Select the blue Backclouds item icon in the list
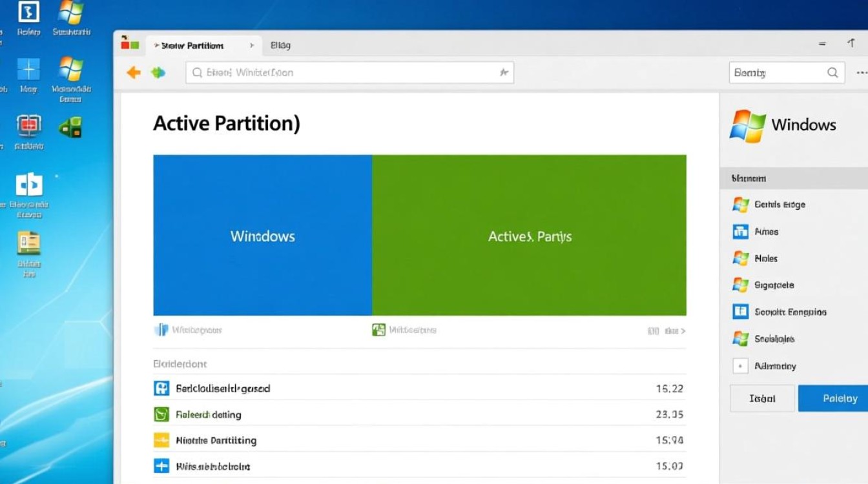Image resolution: width=868 pixels, height=484 pixels. (161, 388)
